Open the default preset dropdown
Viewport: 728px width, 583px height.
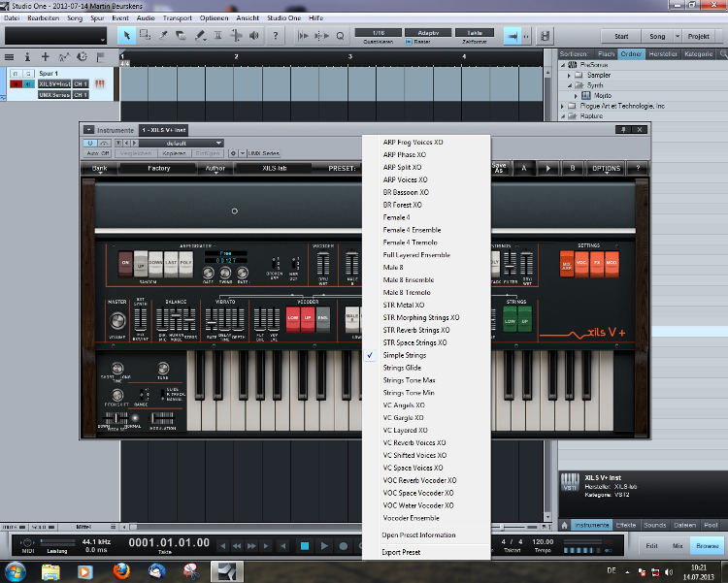coord(182,143)
